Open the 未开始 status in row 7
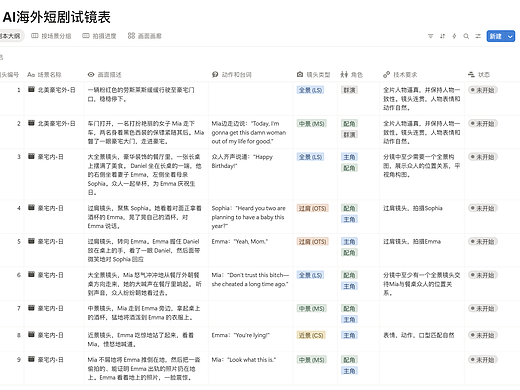Image resolution: width=520 pixels, height=390 pixels. (483, 309)
